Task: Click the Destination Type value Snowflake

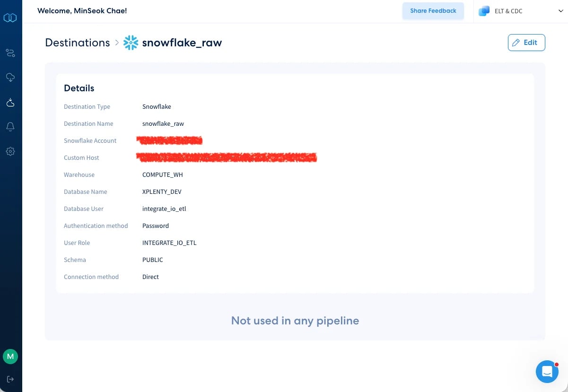Action: [157, 107]
